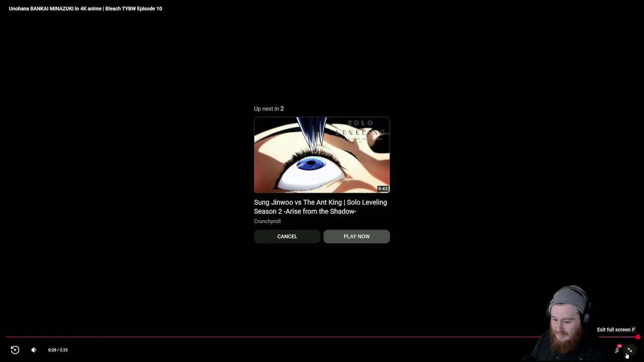Open the Solo Leveling video thumbnail

322,155
